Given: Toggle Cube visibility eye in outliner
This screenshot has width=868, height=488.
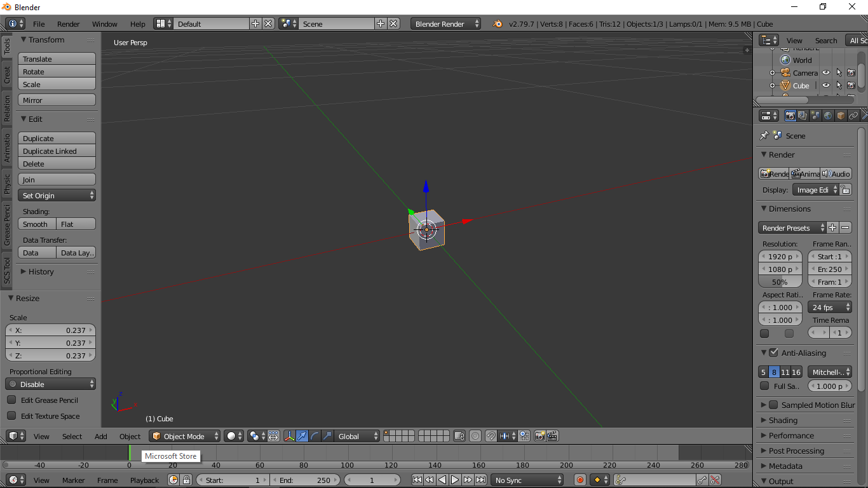Looking at the screenshot, I should pos(826,85).
